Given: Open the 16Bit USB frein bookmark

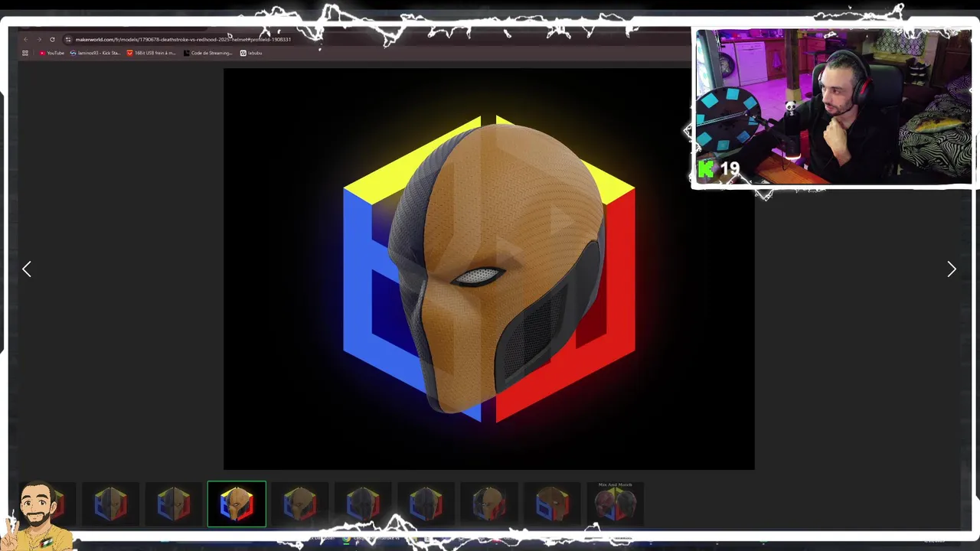Looking at the screenshot, I should pos(151,53).
